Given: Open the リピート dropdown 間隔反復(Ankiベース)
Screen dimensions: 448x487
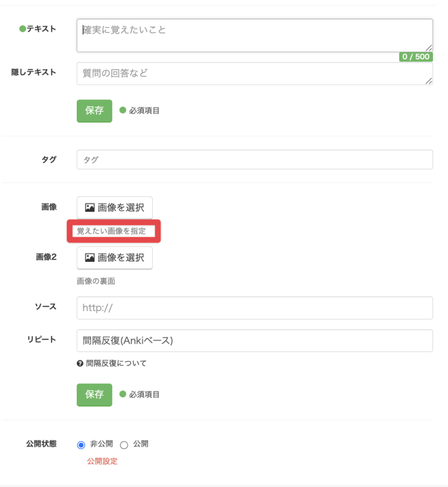Looking at the screenshot, I should point(254,340).
